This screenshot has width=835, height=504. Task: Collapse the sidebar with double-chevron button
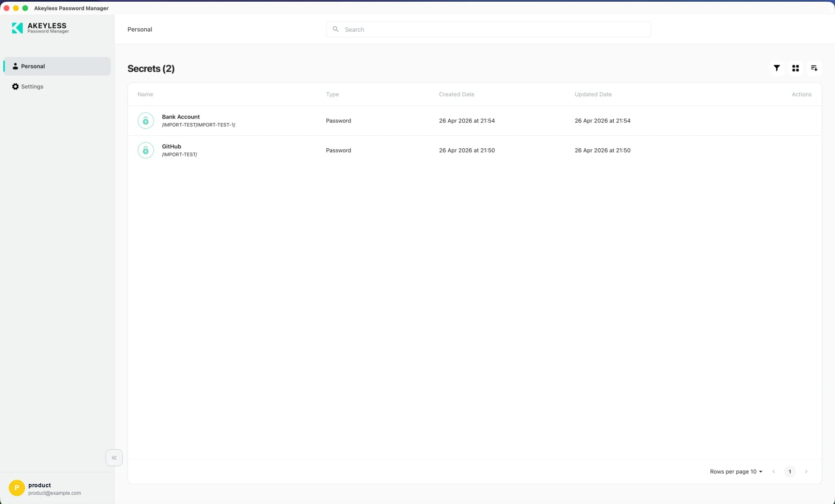point(114,458)
